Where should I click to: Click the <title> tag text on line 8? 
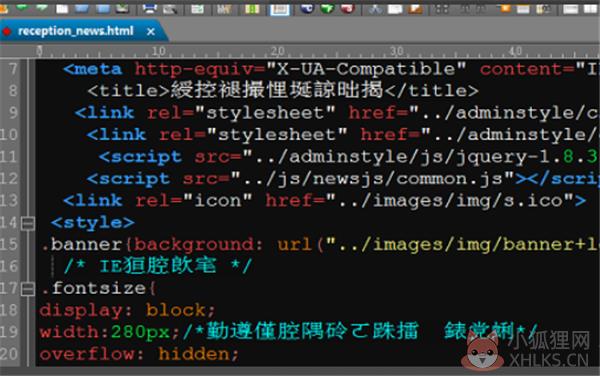click(x=129, y=91)
